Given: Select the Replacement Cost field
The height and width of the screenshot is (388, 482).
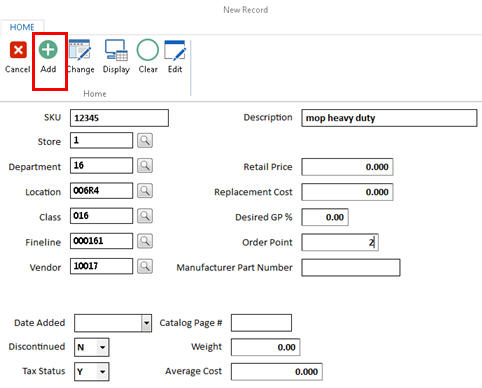Looking at the screenshot, I should tap(347, 192).
